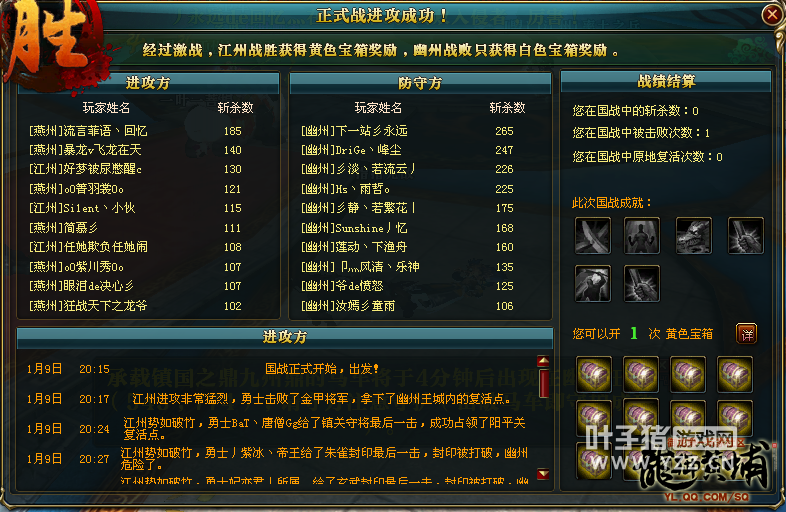Viewport: 786px width, 512px height.
Task: Close the battle result window
Action: (771, 14)
